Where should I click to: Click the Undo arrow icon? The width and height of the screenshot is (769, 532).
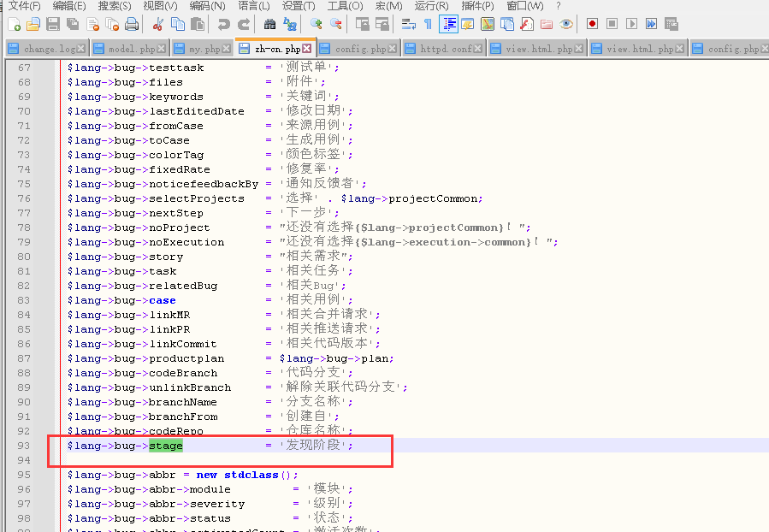223,24
